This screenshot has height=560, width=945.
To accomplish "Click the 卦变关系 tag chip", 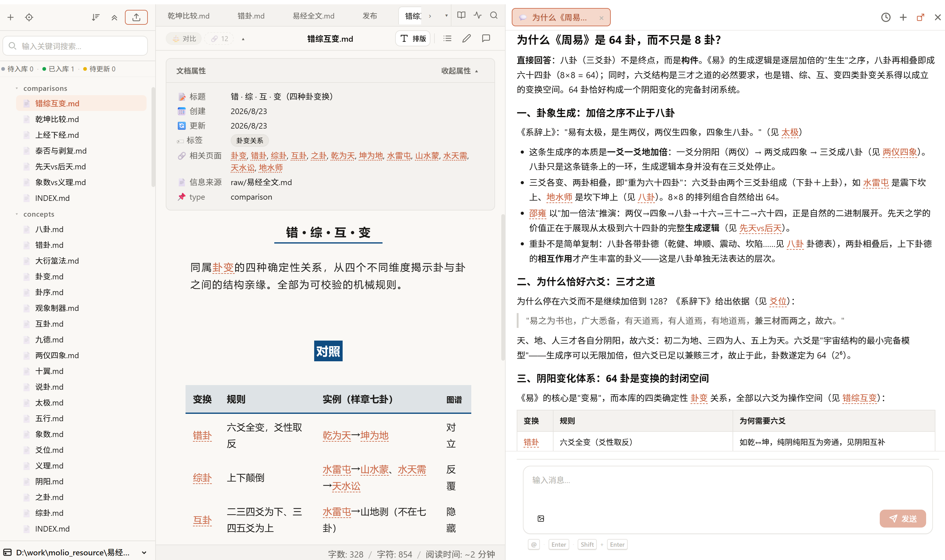I will [250, 140].
